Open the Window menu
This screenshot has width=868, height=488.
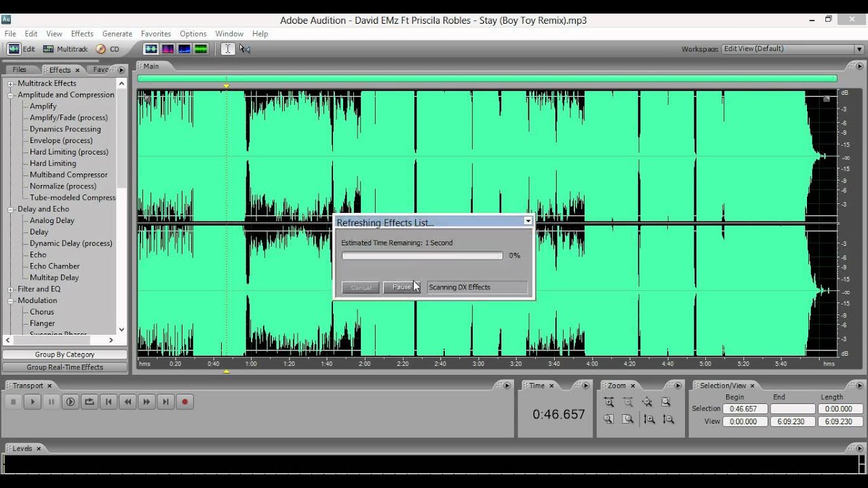[229, 33]
